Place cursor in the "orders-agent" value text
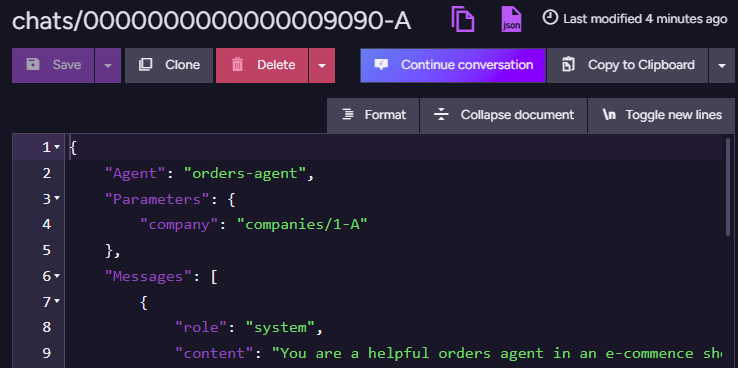Screen dimensions: 738x368 tap(245, 173)
